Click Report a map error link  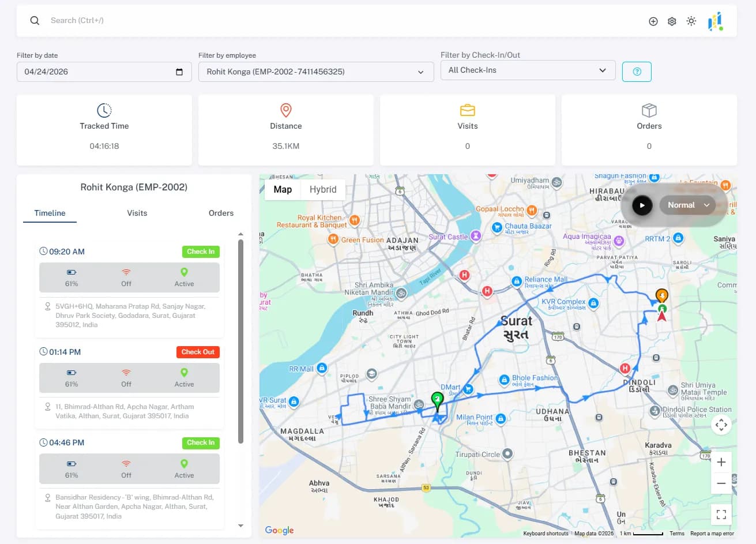pyautogui.click(x=712, y=534)
